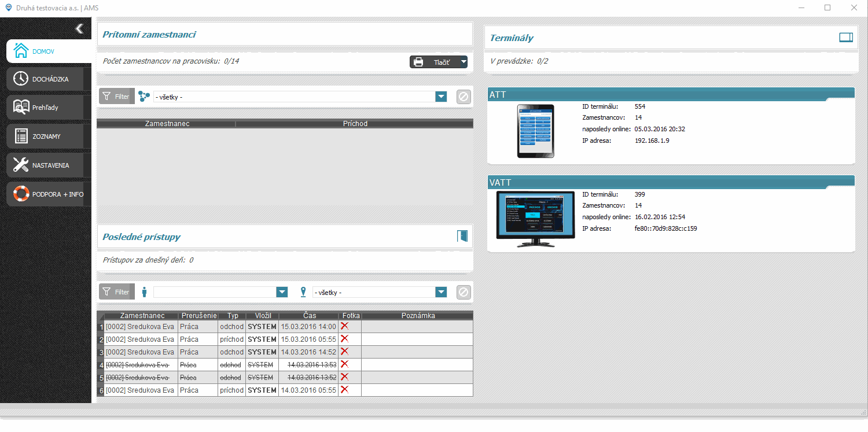The image size is (868, 432).
Task: Expand the employee filter dropdown
Action: tap(282, 292)
